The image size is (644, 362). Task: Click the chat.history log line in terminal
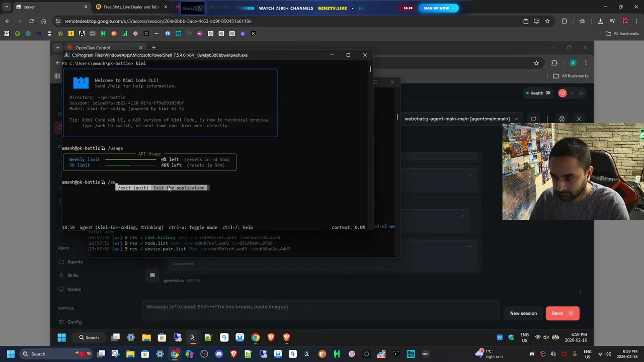[185, 237]
